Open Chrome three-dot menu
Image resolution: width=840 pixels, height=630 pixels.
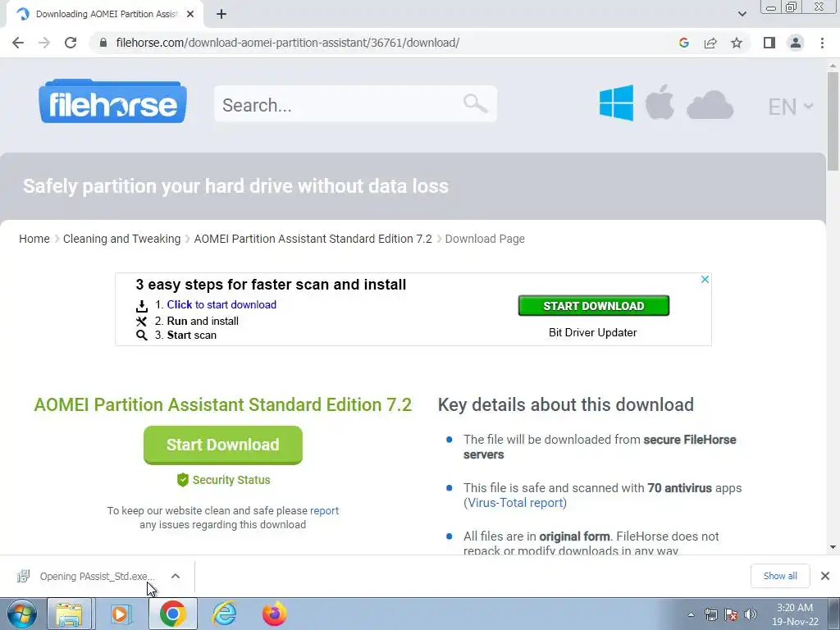(x=822, y=43)
